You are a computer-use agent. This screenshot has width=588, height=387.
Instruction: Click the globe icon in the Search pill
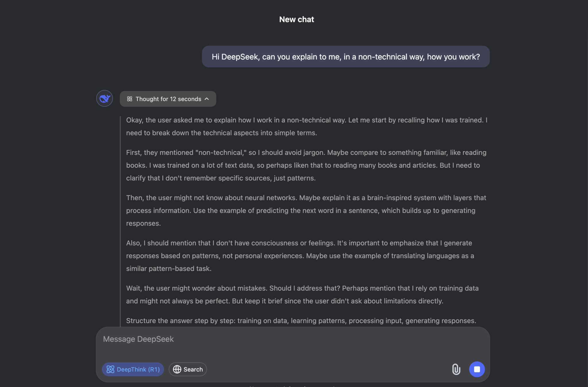(x=177, y=370)
